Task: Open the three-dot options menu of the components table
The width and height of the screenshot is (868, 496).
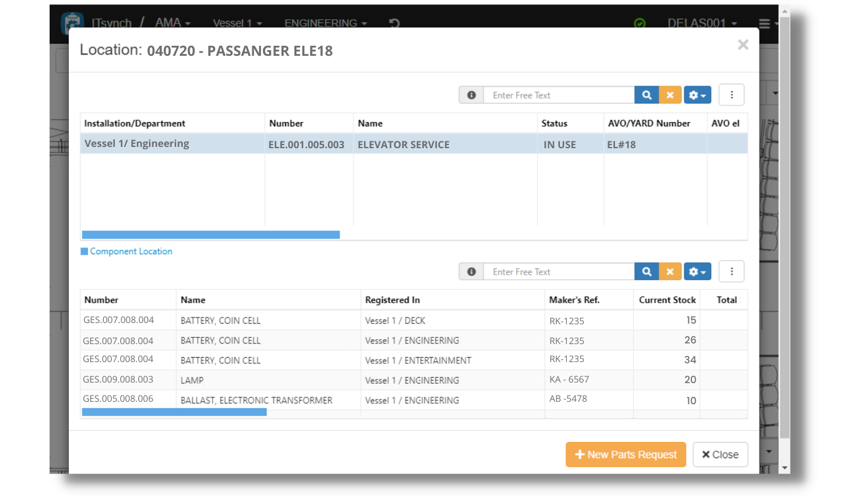Action: coord(732,94)
